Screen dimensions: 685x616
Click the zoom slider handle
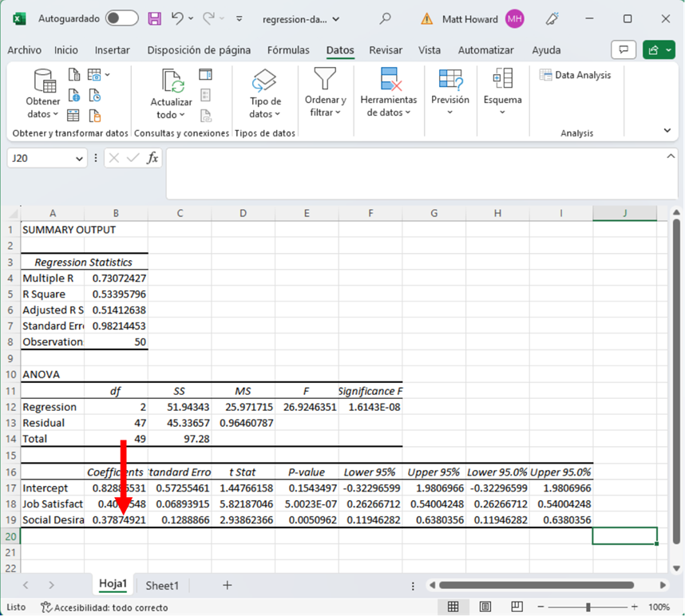[588, 607]
